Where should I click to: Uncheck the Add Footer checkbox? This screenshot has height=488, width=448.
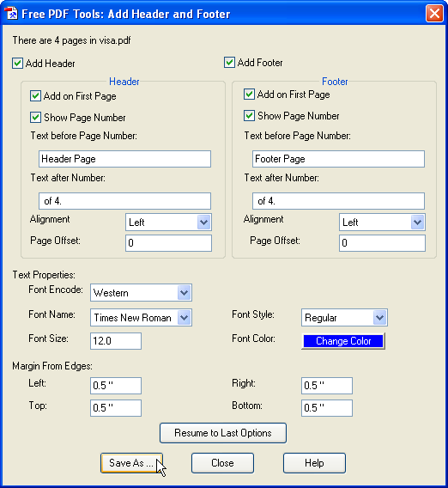tap(229, 63)
